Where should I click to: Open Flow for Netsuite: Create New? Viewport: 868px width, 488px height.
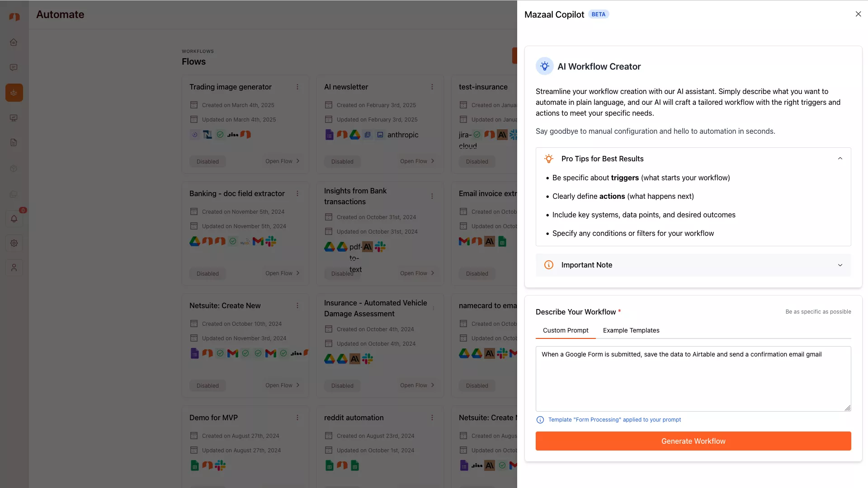[282, 385]
